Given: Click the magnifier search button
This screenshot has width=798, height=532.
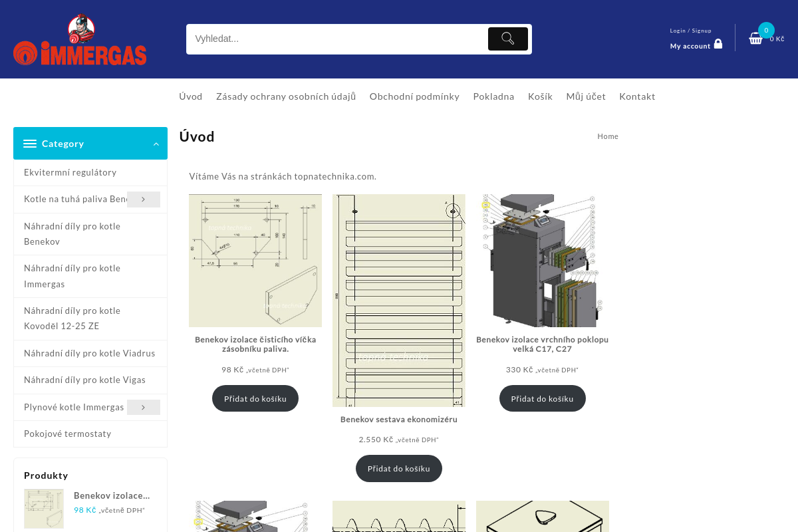Looking at the screenshot, I should point(508,39).
